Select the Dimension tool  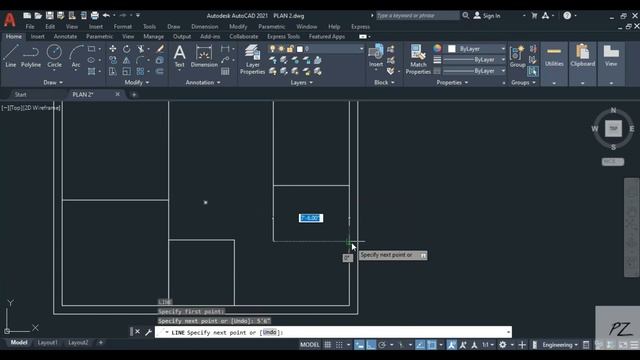204,56
